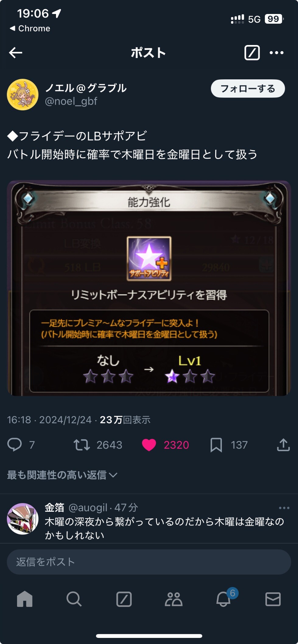This screenshot has width=298, height=644.
Task: Return to Chrome via back link
Action: point(30,28)
